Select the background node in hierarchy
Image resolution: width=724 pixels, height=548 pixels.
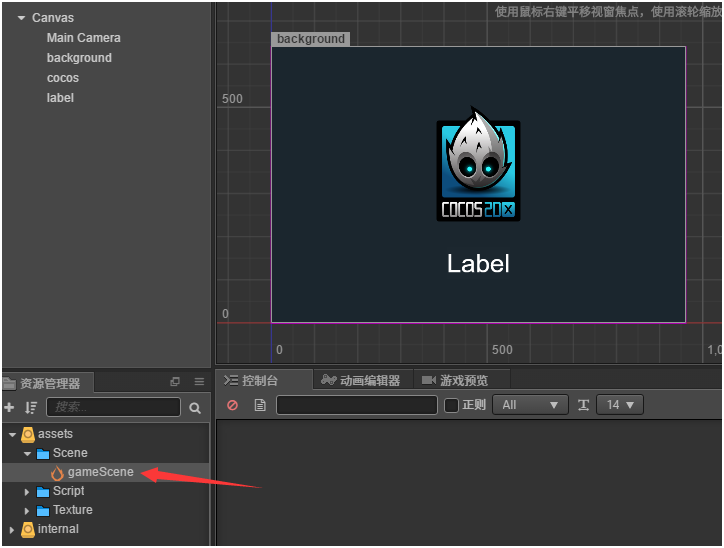79,58
